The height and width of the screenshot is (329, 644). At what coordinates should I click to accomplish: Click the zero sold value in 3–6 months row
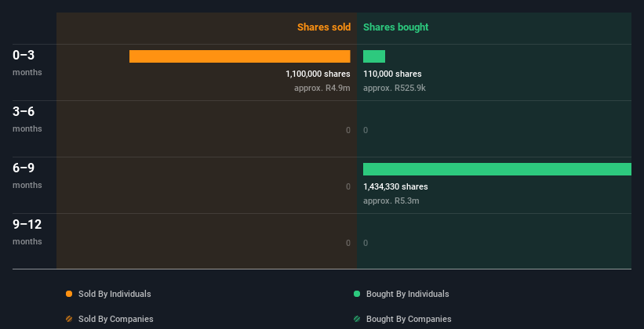348,131
